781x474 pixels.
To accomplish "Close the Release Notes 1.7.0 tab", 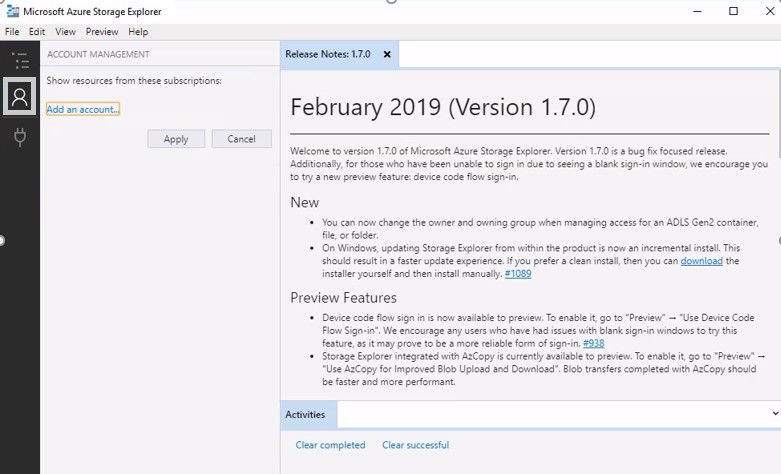I will [x=387, y=54].
